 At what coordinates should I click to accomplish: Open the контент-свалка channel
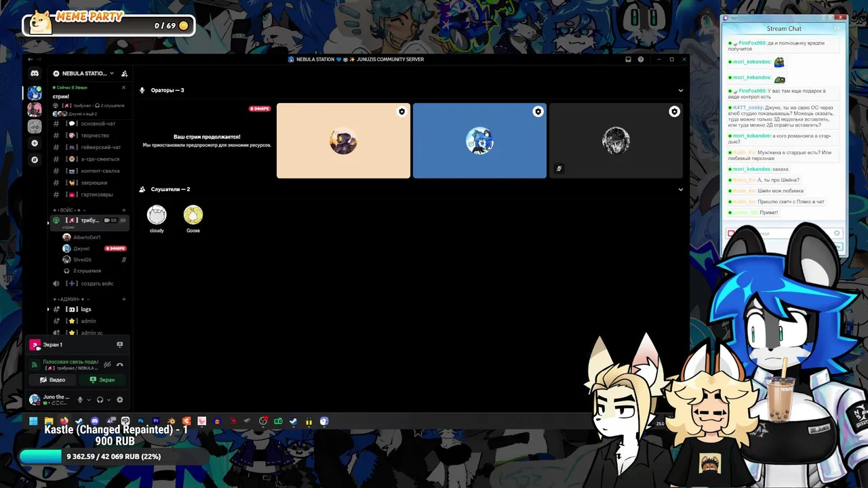(x=90, y=171)
